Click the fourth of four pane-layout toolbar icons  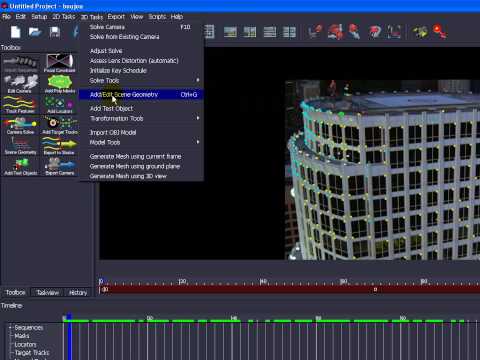[289, 32]
